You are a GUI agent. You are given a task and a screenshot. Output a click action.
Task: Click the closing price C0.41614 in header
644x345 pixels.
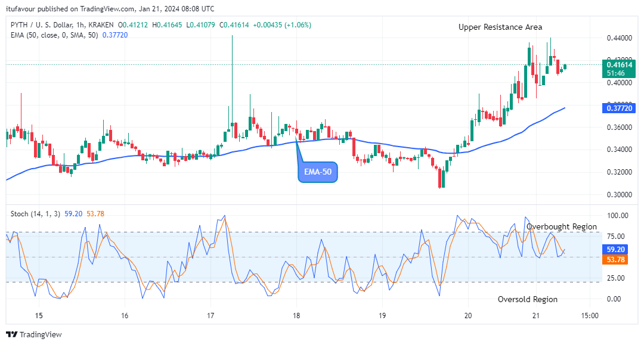click(234, 25)
